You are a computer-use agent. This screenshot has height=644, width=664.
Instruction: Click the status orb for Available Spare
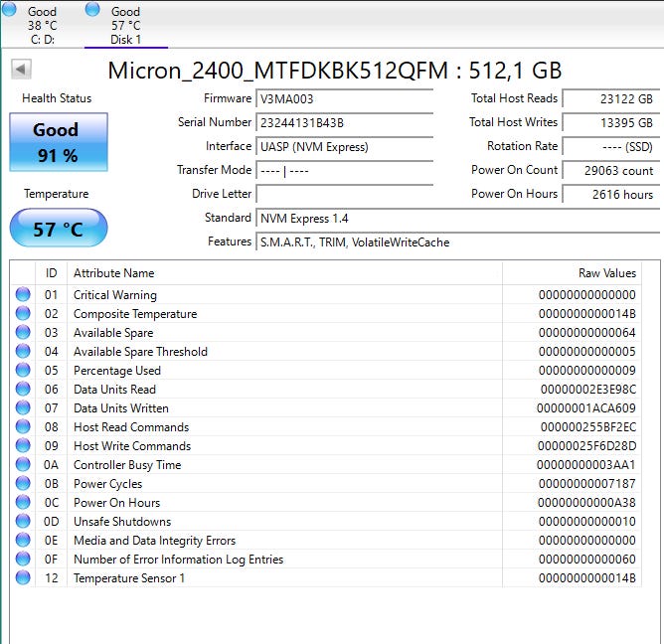(x=23, y=333)
